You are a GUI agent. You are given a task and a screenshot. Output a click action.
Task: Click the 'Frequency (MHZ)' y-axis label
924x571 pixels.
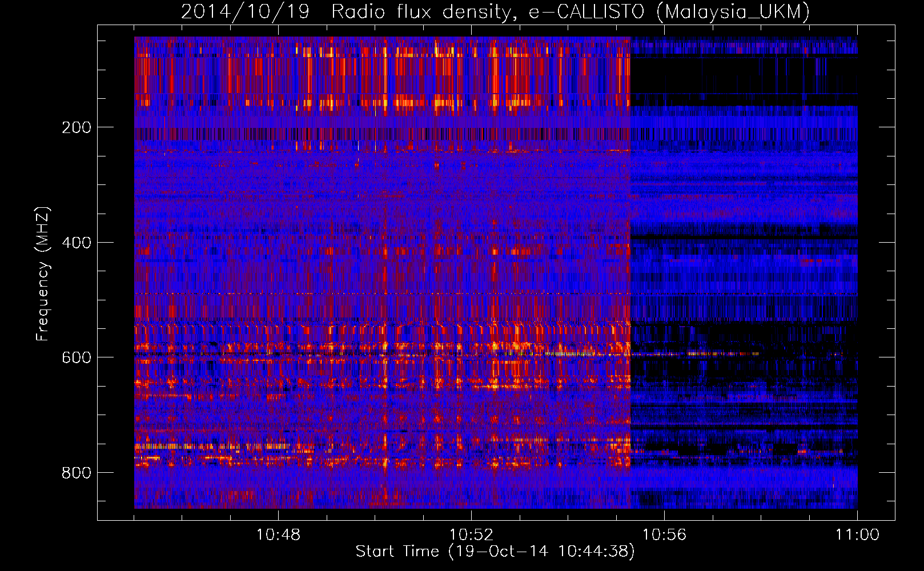click(43, 274)
